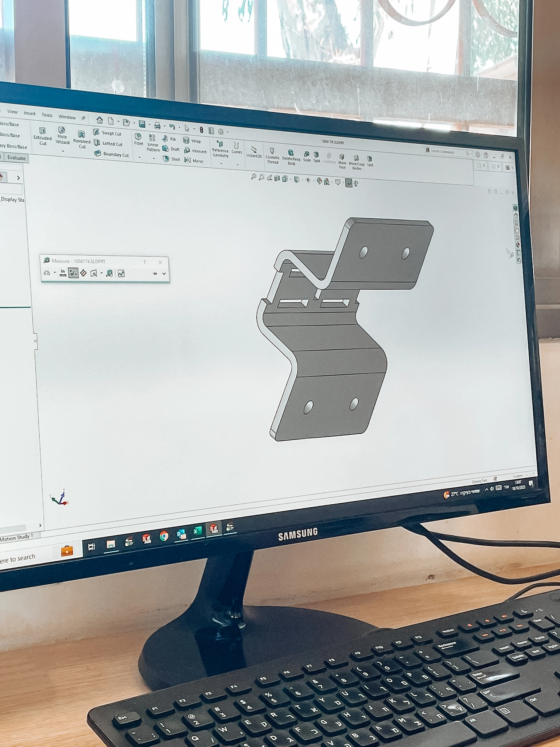Apply the Scale feature
560x747 pixels.
coord(307,157)
